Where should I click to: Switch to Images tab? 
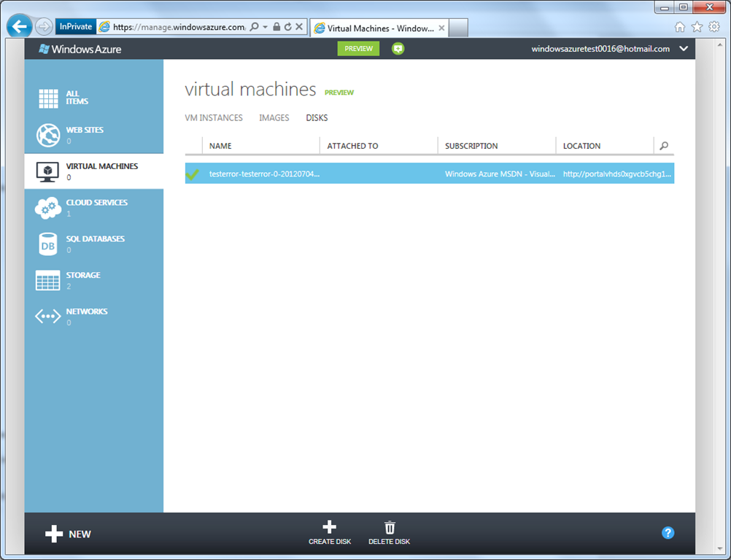tap(274, 117)
